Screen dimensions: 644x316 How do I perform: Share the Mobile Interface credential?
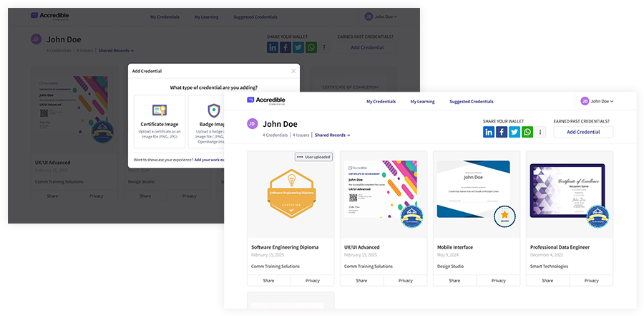coord(454,281)
